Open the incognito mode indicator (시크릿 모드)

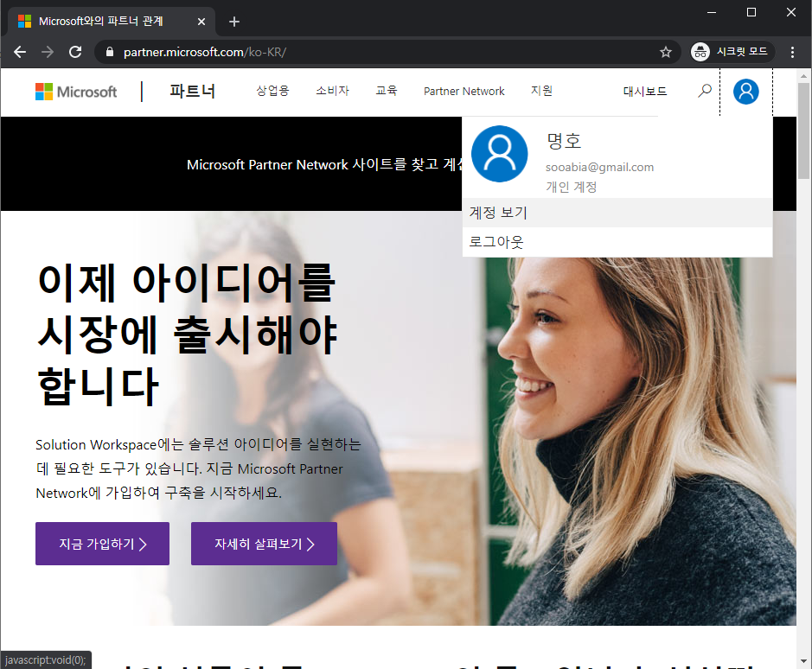[732, 52]
